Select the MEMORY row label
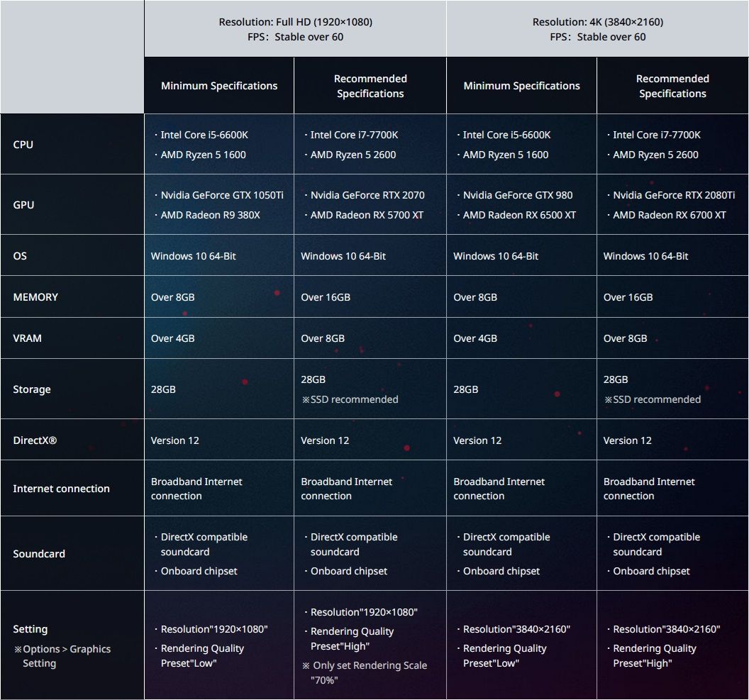Image resolution: width=749 pixels, height=700 pixels. (35, 297)
